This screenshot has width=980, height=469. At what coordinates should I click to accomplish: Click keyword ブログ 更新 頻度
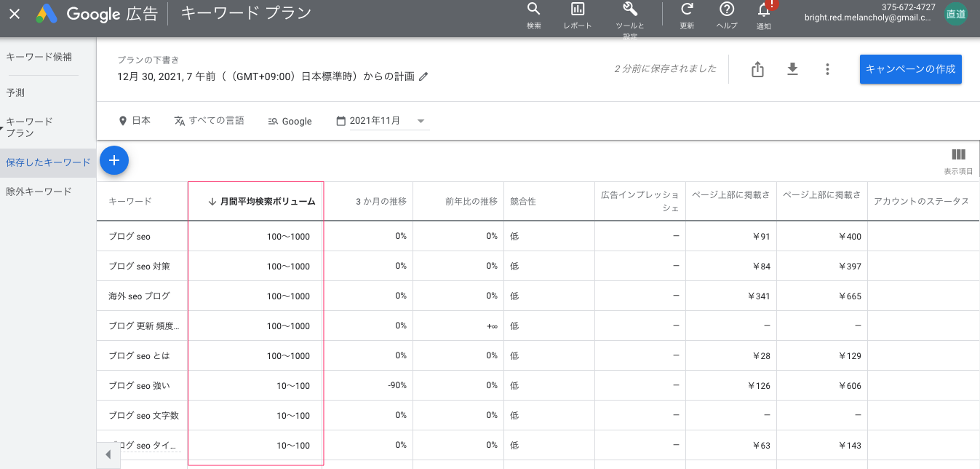(x=143, y=326)
